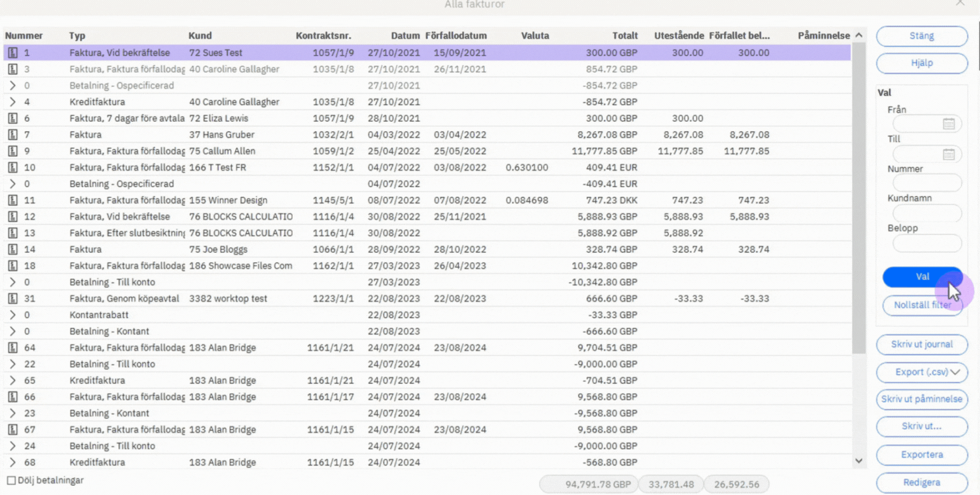Click the invoice icon for 186 Showcase Files Com
Image resolution: width=980 pixels, height=495 pixels.
pyautogui.click(x=13, y=265)
